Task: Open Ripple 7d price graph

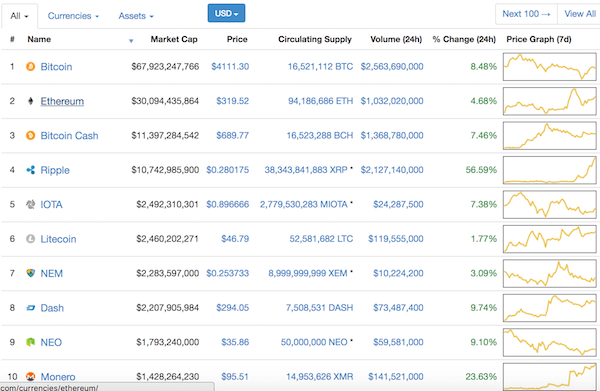Action: click(549, 170)
